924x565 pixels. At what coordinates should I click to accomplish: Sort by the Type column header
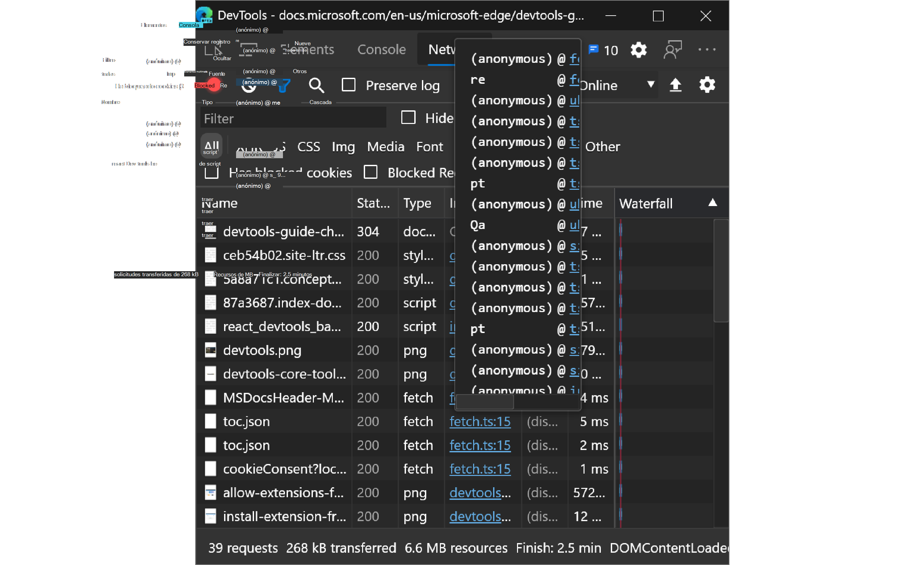pos(421,203)
